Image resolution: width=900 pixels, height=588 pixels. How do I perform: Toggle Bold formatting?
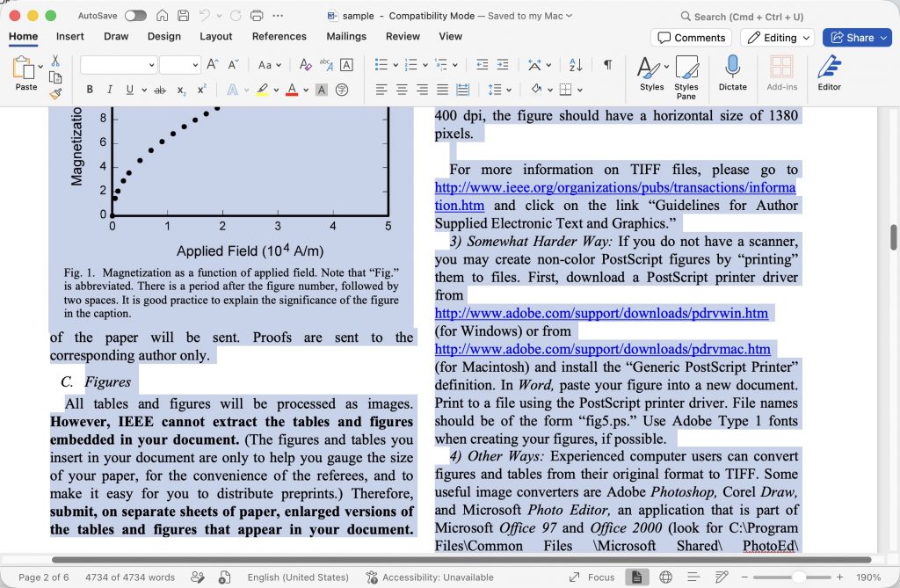(90, 91)
